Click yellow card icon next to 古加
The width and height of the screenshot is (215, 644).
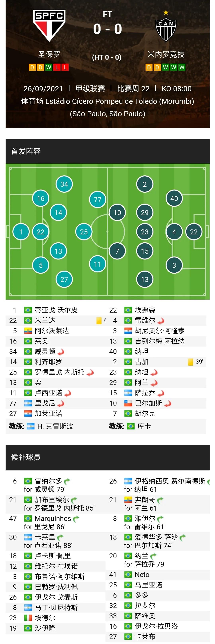(191, 362)
